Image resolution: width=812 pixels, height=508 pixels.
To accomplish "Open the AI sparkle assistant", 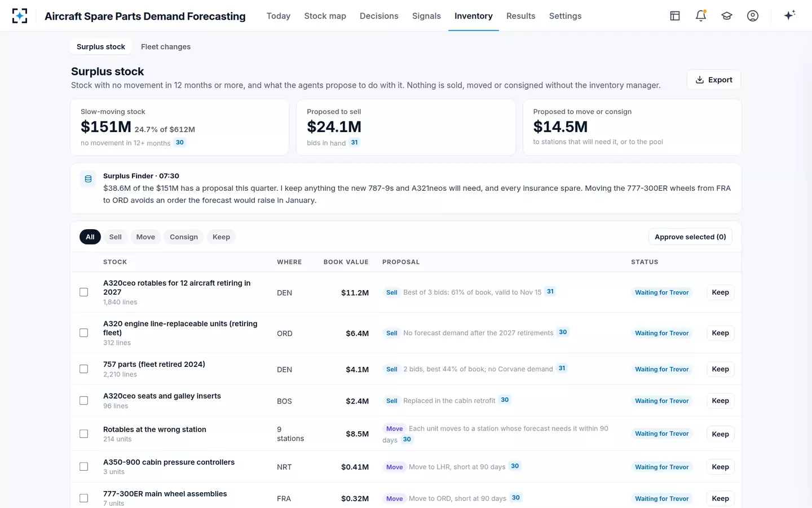I will (789, 15).
